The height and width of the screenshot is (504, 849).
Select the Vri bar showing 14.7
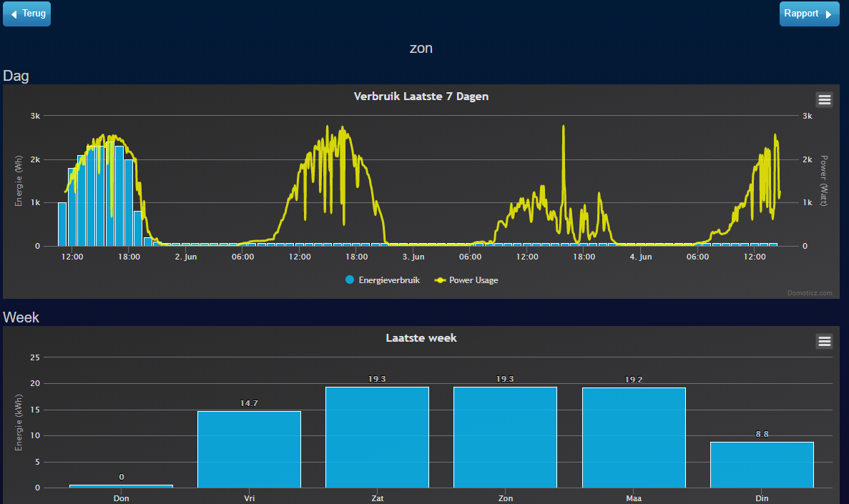coord(249,450)
